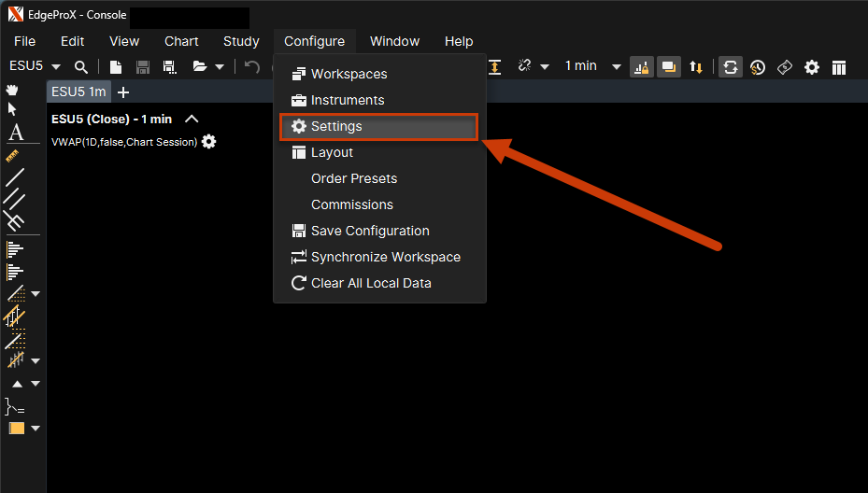Image resolution: width=868 pixels, height=493 pixels.
Task: Open the columns layout icon in toolbar
Action: pyautogui.click(x=839, y=67)
